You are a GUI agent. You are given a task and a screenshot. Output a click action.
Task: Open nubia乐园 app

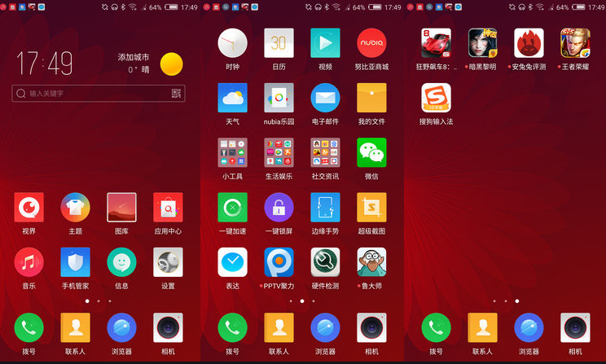pyautogui.click(x=279, y=98)
